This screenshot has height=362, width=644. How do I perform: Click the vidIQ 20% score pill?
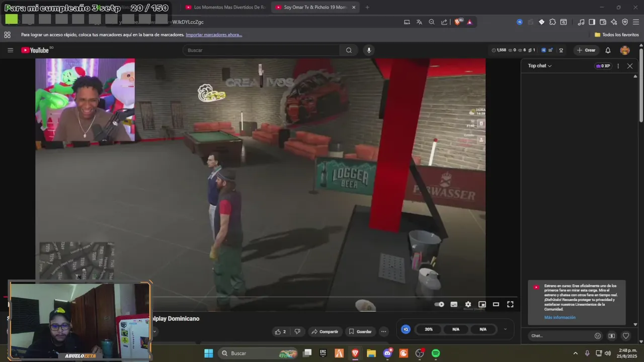[429, 329]
